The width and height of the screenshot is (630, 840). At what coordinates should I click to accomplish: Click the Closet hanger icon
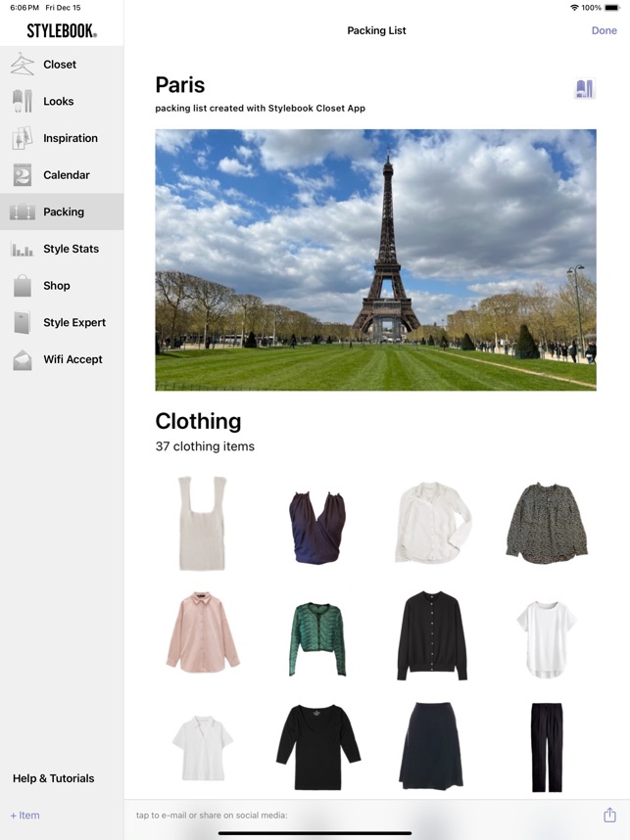click(22, 65)
